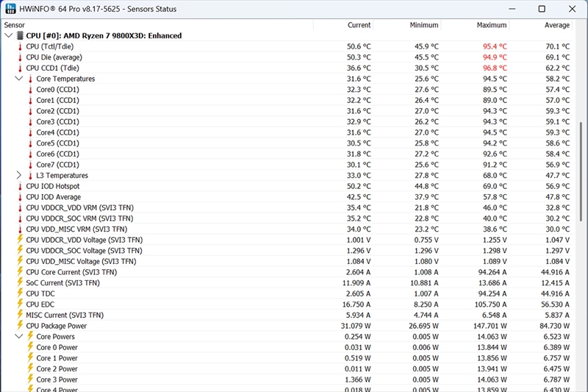Click the 68.0 °C L3 maximum temperature
This screenshot has width=588, height=392.
pyautogui.click(x=495, y=176)
